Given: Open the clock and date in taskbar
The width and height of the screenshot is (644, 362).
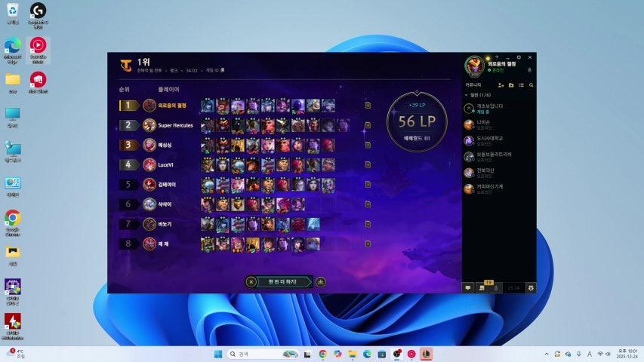Looking at the screenshot, I should (x=627, y=354).
